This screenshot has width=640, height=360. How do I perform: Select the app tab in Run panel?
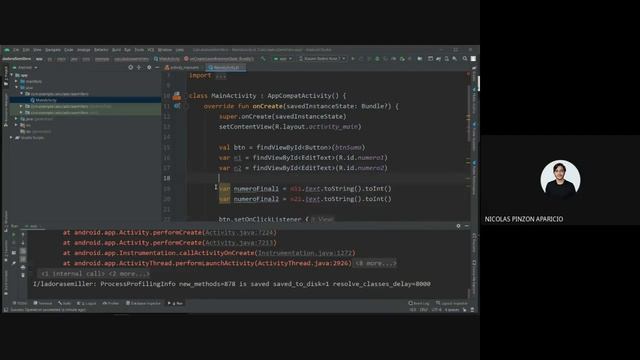point(33,226)
